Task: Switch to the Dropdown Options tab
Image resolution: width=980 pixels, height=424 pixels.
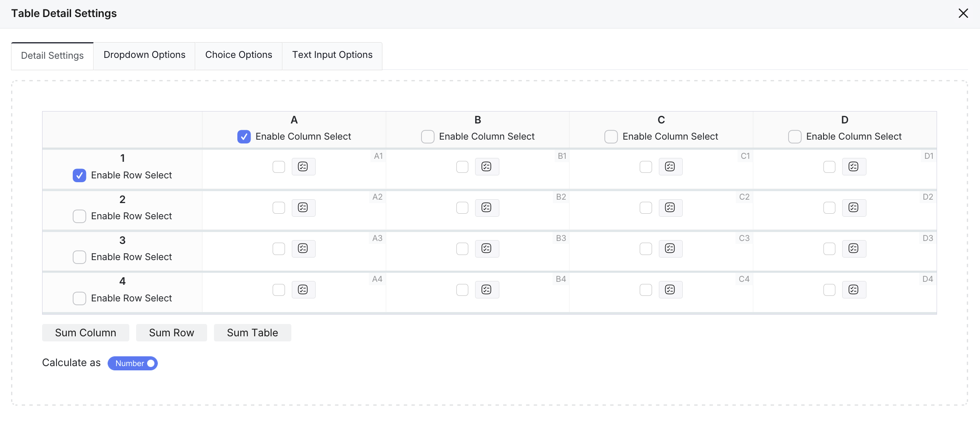Action: pyautogui.click(x=144, y=55)
